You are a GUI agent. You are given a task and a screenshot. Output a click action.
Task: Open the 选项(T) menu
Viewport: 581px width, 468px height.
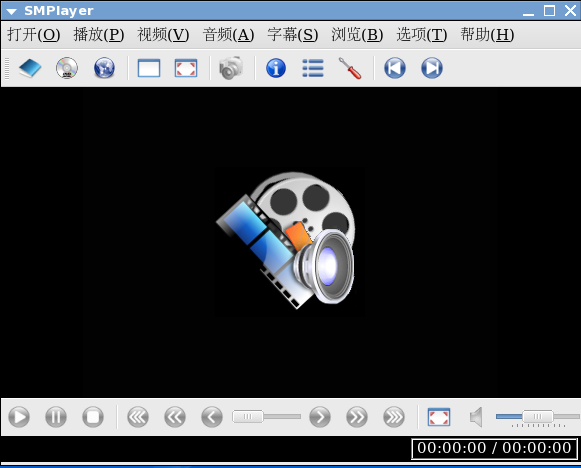422,35
